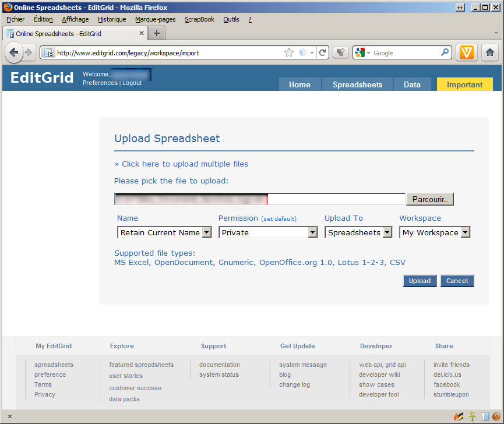Close the Online Spreadsheets tab
504x424 pixels.
(x=142, y=33)
